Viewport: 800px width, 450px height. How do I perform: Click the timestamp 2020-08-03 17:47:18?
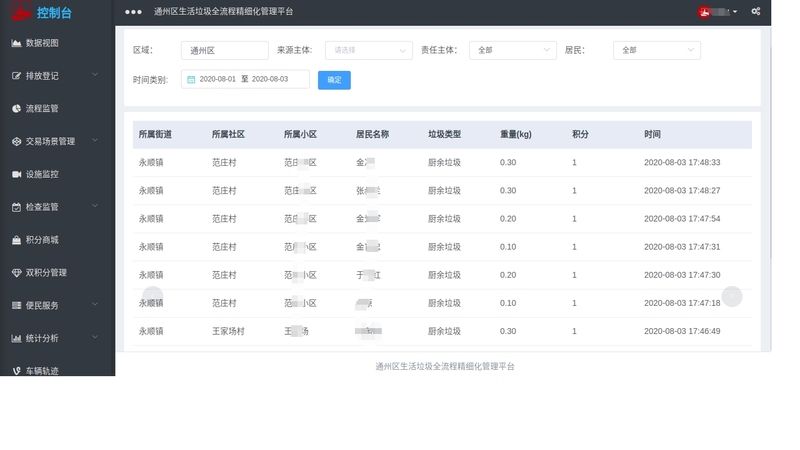click(x=682, y=303)
